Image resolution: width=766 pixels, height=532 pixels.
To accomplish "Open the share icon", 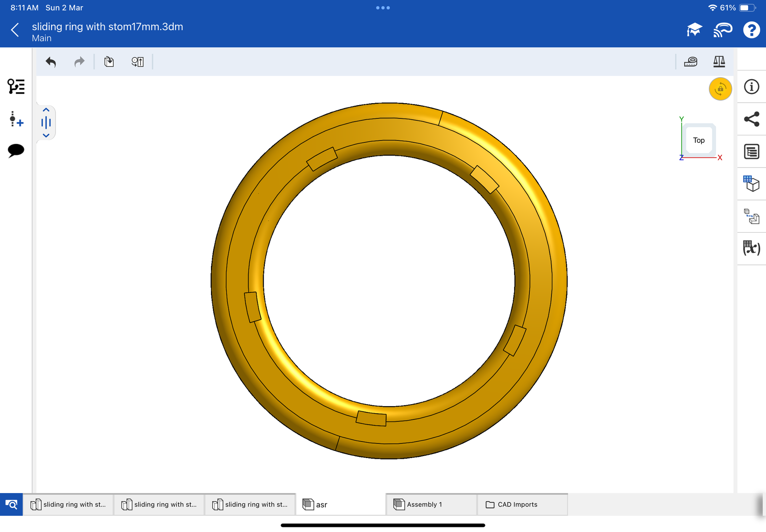I will [x=751, y=119].
